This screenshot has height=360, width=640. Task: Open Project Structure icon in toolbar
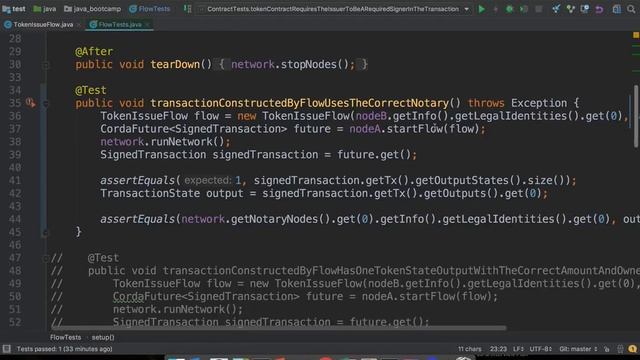coord(616,9)
